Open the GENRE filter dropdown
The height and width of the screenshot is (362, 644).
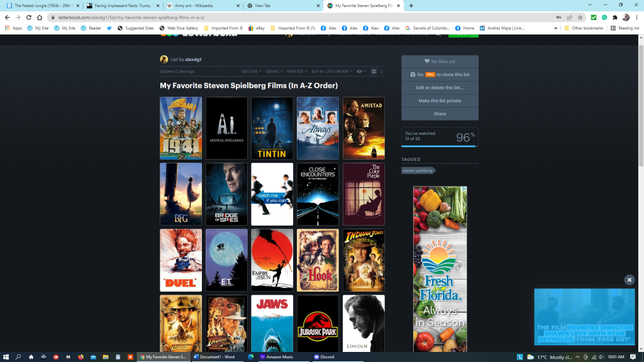274,72
